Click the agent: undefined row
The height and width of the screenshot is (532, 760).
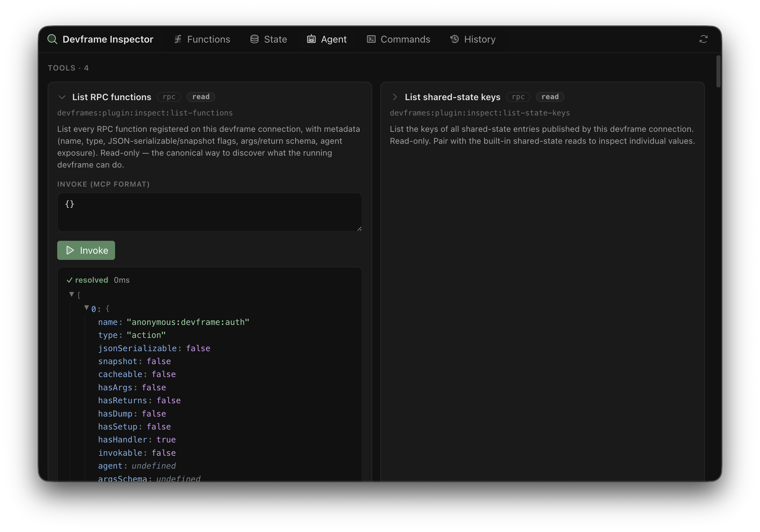click(x=137, y=466)
